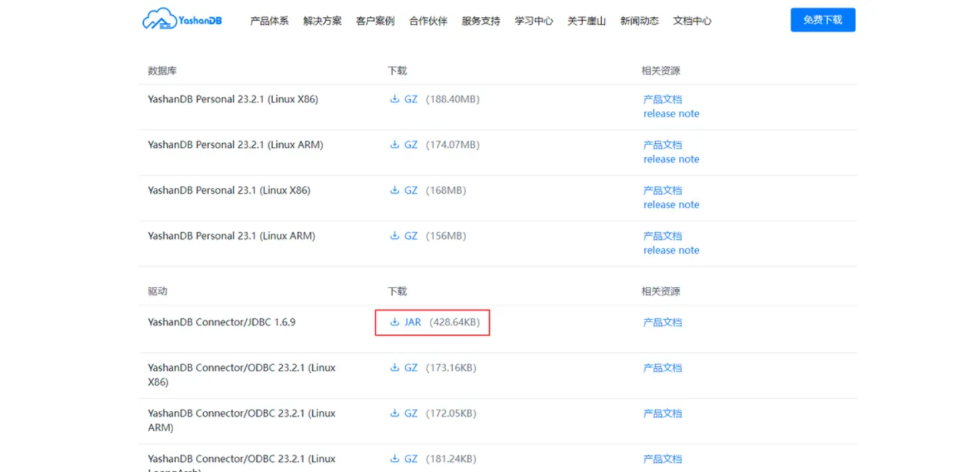The image size is (980, 472).
Task: Click the text YashanDB Personal 23.2.1 (Linux ARM)
Action: click(236, 144)
